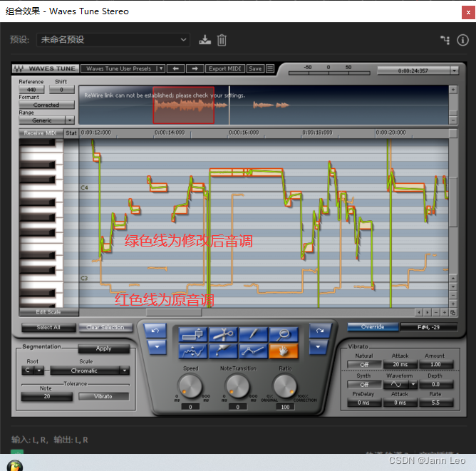Image resolution: width=476 pixels, height=471 pixels.
Task: Open the channel routing map icon
Action: [445, 40]
